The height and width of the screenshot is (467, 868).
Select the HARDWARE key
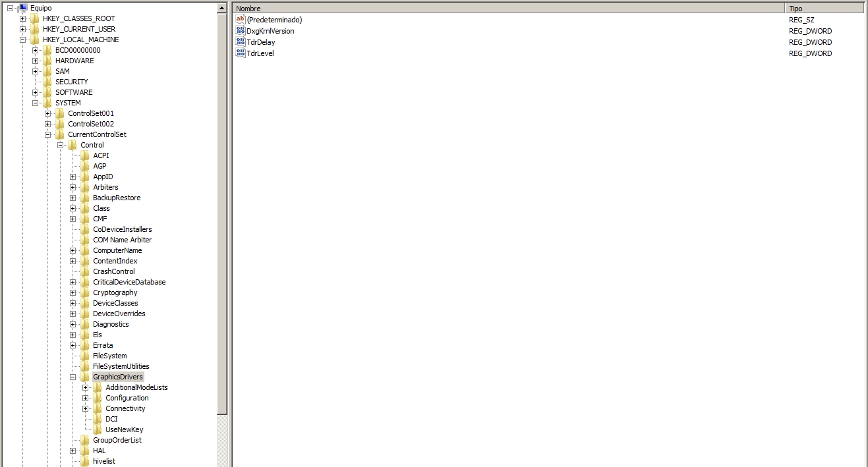[74, 61]
